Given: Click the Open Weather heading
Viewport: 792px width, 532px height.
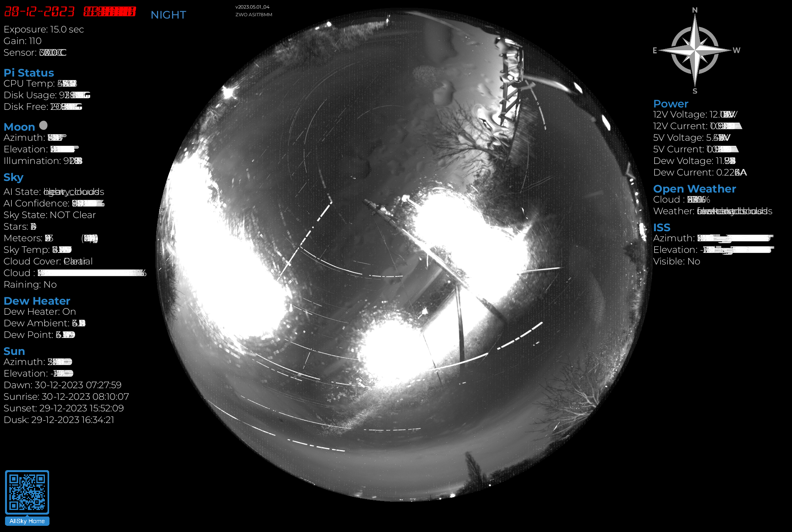Looking at the screenshot, I should [x=695, y=189].
